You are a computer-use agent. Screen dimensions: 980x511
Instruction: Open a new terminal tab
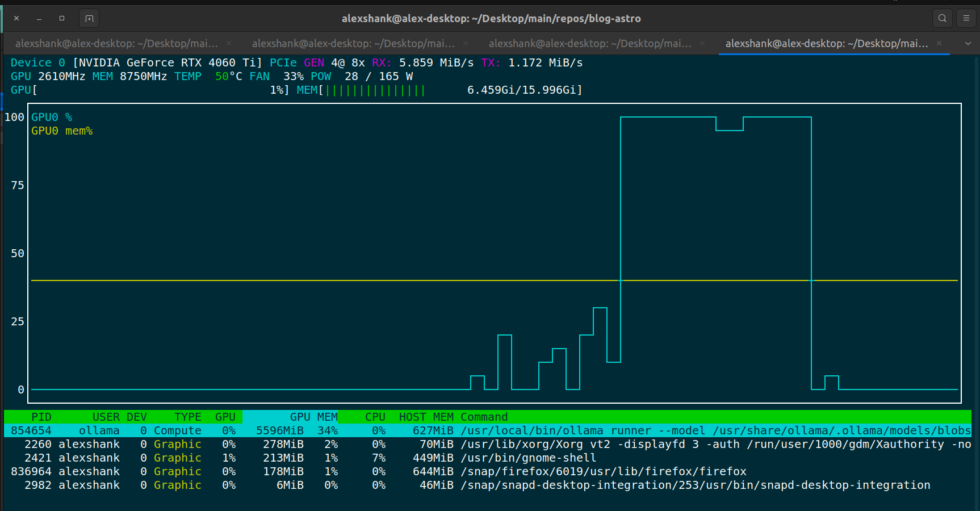point(89,18)
